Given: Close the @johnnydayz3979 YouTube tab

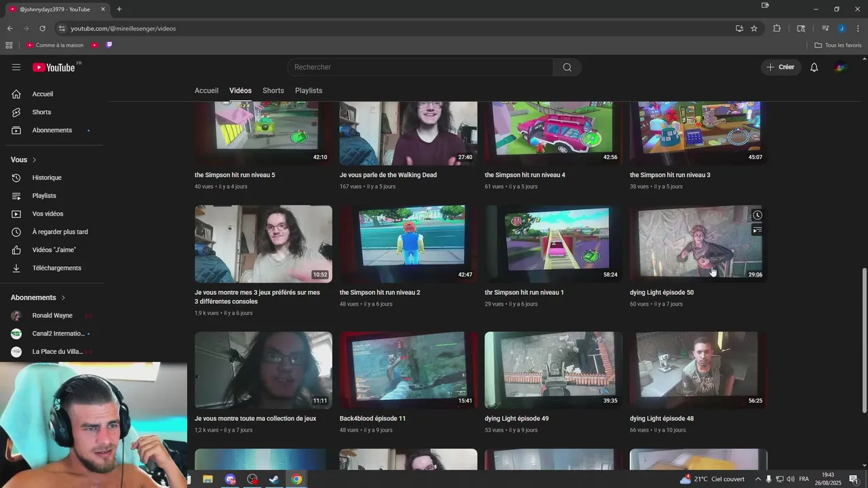Looking at the screenshot, I should (102, 9).
